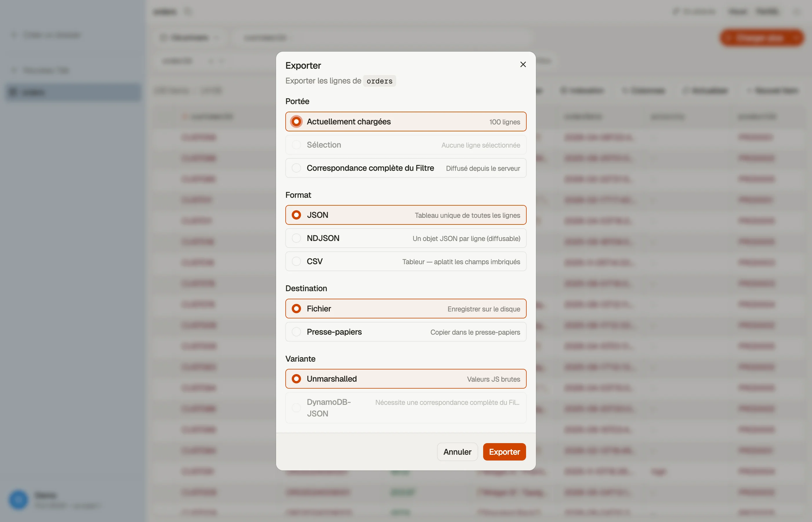Select the DynamoDB-JSON variant option
This screenshot has height=522, width=812.
406,408
